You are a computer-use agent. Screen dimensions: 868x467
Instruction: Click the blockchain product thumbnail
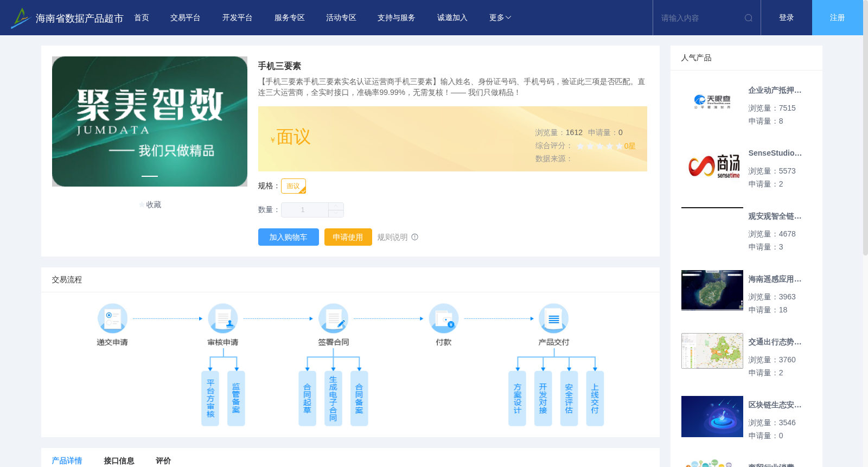pyautogui.click(x=712, y=417)
